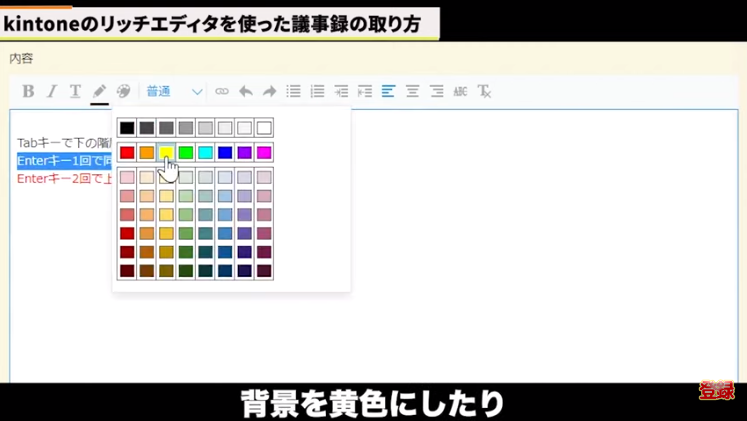Image resolution: width=747 pixels, height=421 pixels.
Task: Choose the bright green swatch
Action: (186, 152)
